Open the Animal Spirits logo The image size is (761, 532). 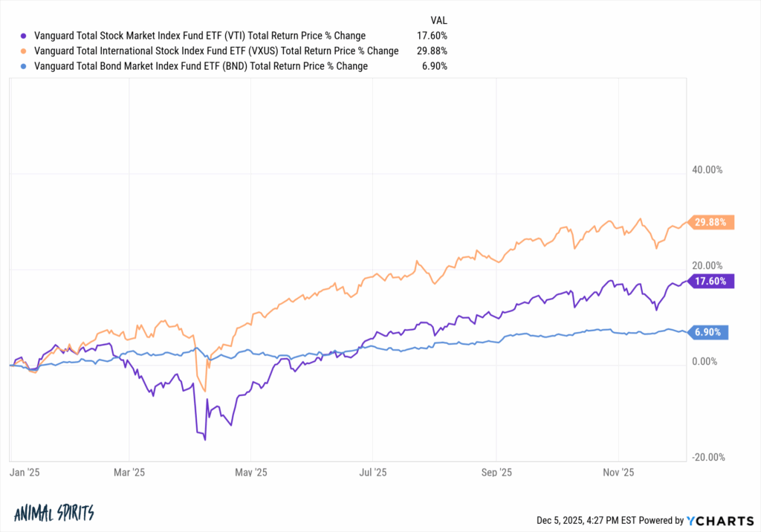pyautogui.click(x=54, y=513)
